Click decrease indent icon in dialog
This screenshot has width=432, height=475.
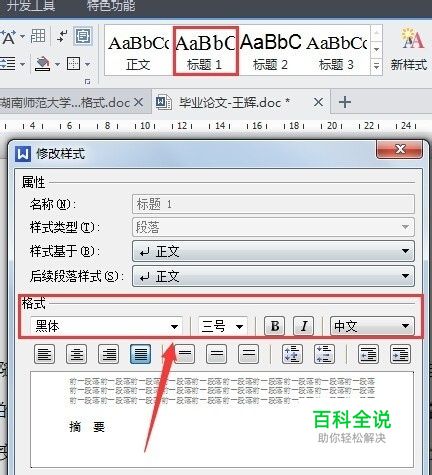click(368, 354)
